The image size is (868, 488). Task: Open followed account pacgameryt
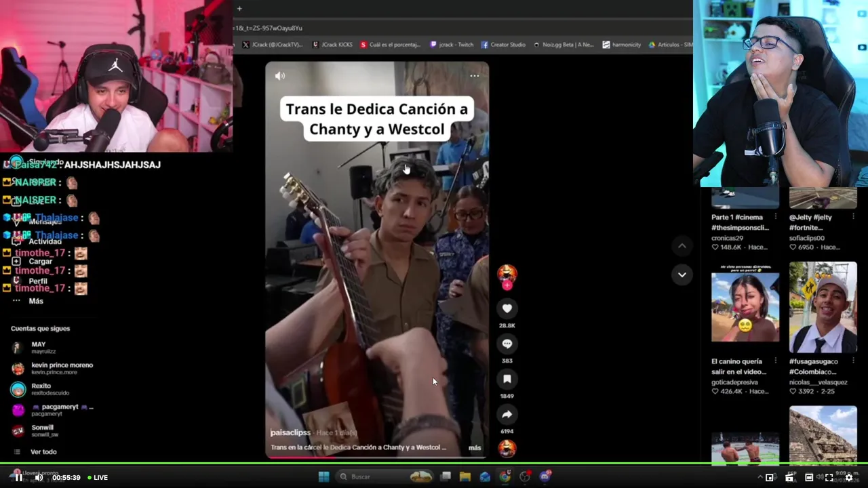52,410
